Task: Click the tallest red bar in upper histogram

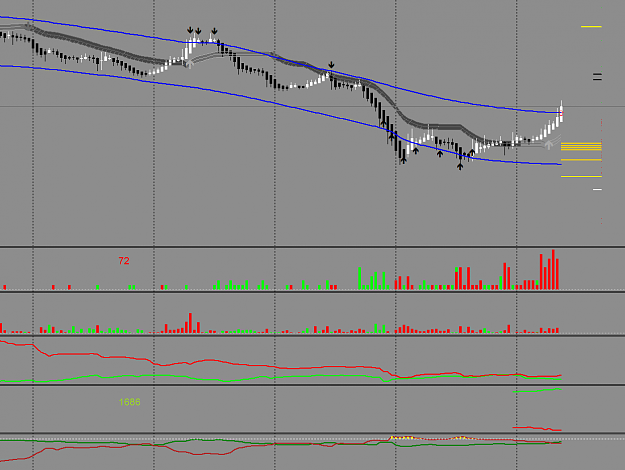Action: tap(553, 269)
